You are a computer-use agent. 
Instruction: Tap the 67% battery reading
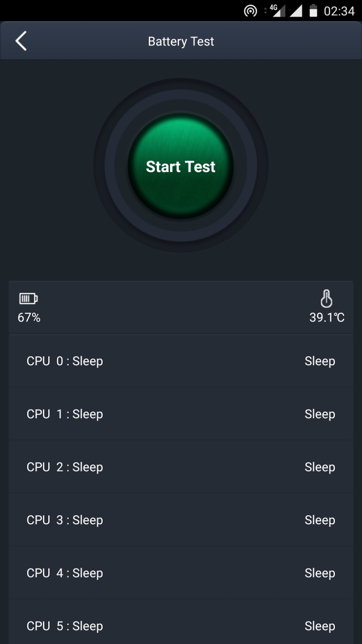point(29,317)
